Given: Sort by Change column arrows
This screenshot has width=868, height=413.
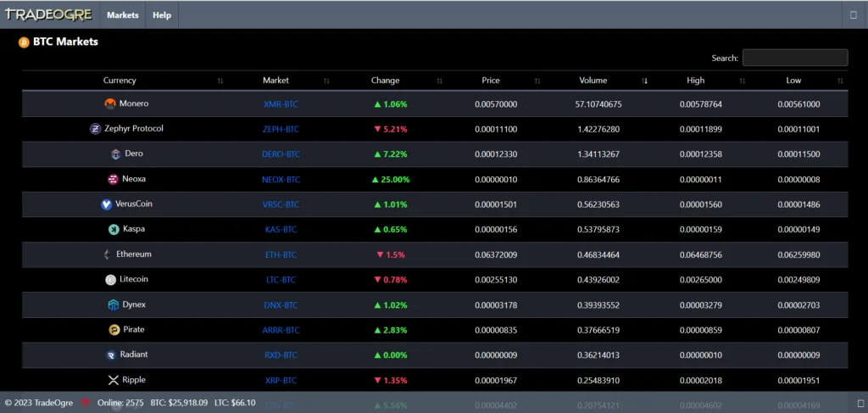Looking at the screenshot, I should click(440, 81).
